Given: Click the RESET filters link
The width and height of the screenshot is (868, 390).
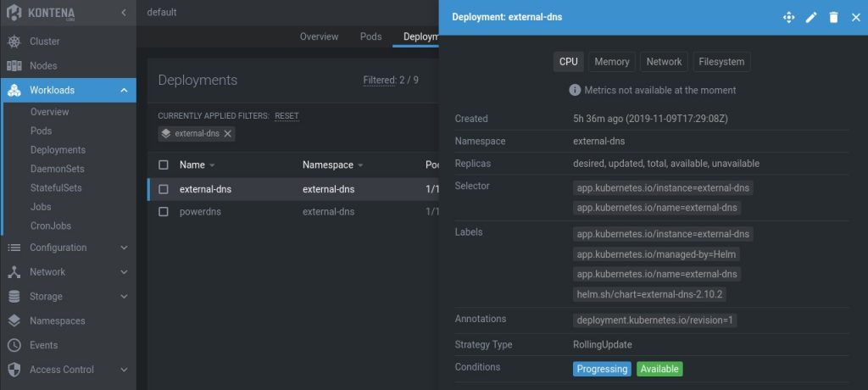Looking at the screenshot, I should pyautogui.click(x=287, y=116).
